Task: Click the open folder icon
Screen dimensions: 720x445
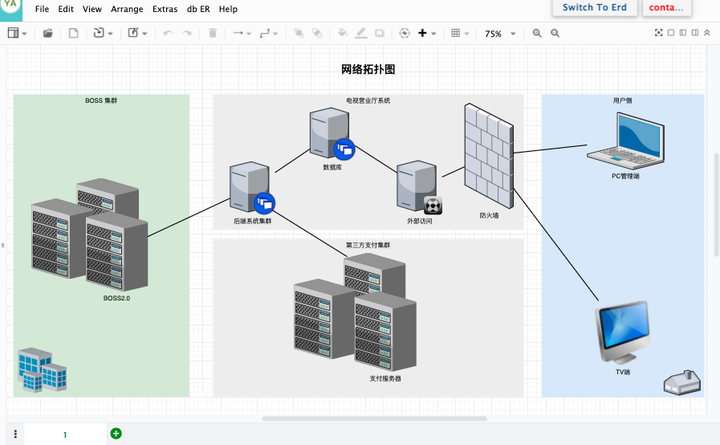Action: click(x=48, y=33)
